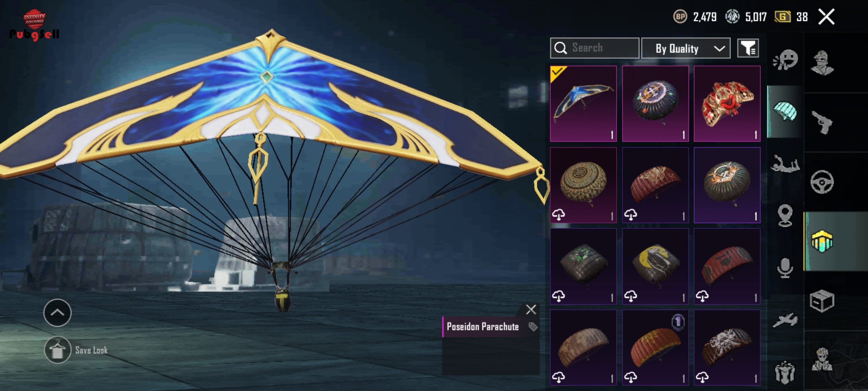The image size is (868, 391).
Task: Click the Save Look button
Action: pos(76,350)
